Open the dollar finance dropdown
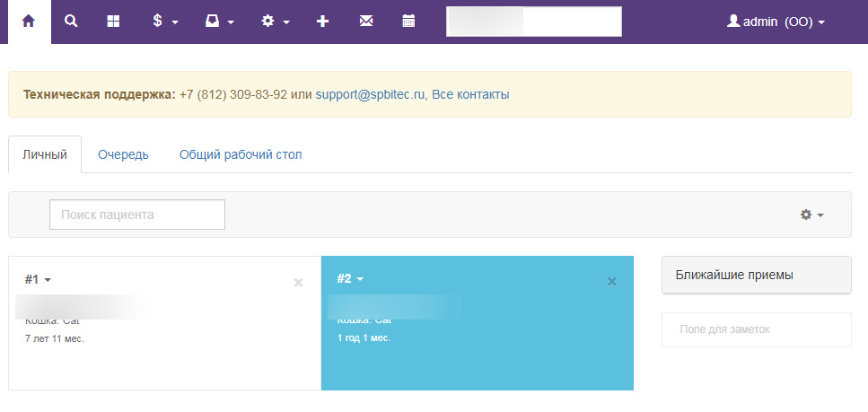 tap(165, 22)
